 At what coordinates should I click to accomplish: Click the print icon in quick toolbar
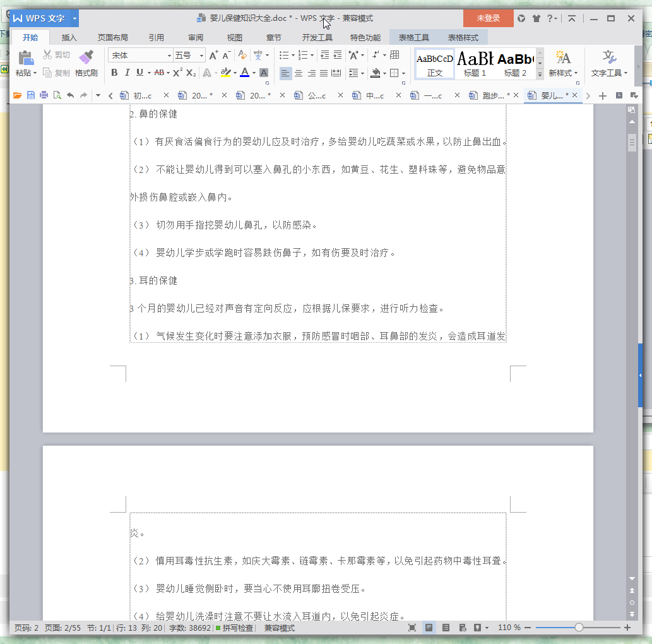point(44,95)
